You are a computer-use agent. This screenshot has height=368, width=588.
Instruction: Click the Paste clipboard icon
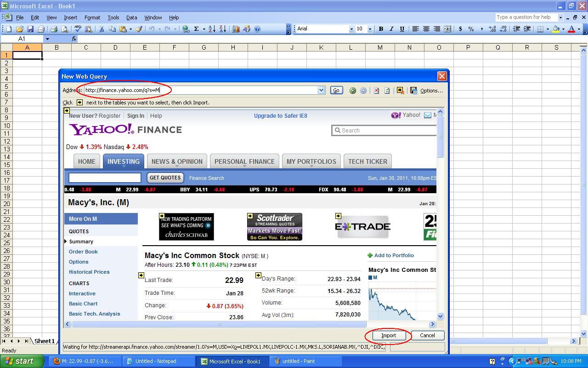[123, 29]
